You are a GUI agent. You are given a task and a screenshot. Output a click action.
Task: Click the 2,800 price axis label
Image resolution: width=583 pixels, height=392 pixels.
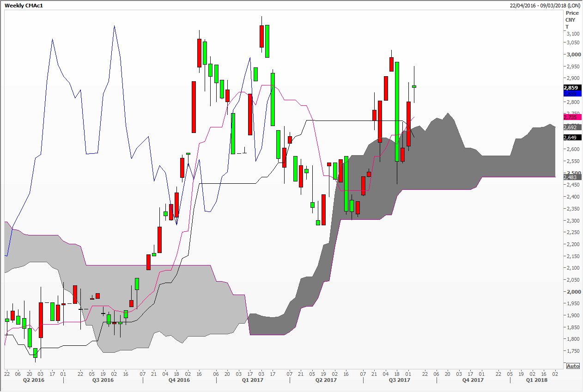coord(573,102)
